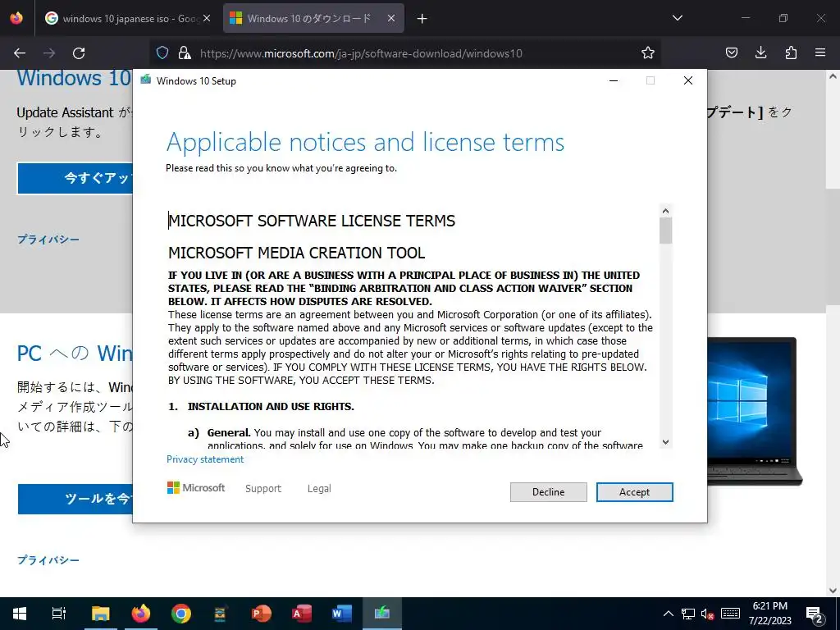Open Microsoft Access from the taskbar
Viewport: 840px width, 630px height.
pyautogui.click(x=302, y=614)
